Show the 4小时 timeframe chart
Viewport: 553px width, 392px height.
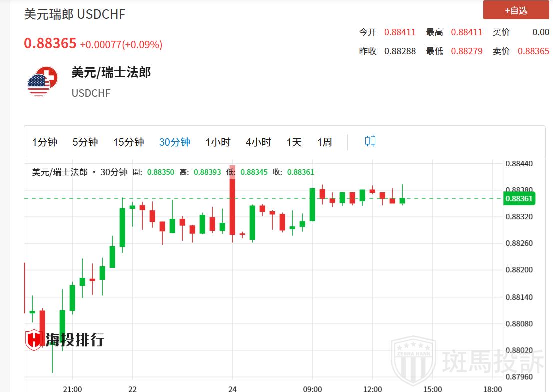point(258,142)
